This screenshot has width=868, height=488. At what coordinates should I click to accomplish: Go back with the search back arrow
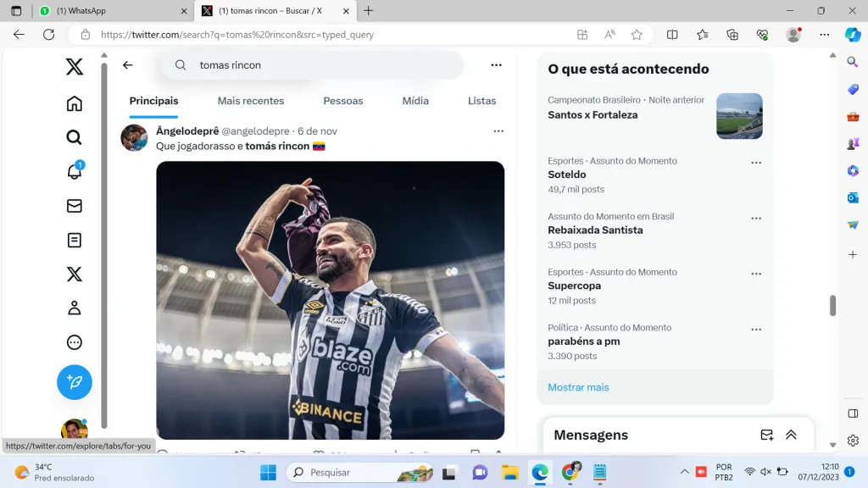[128, 65]
